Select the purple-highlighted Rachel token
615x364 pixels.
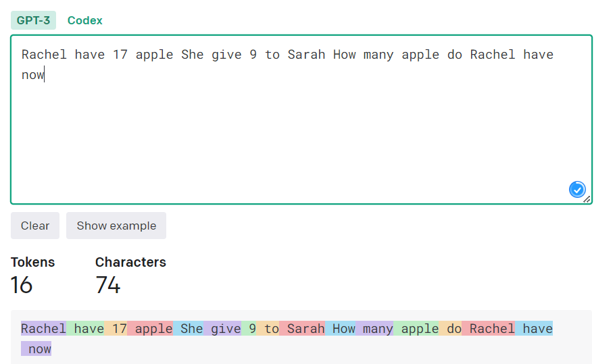(x=43, y=329)
